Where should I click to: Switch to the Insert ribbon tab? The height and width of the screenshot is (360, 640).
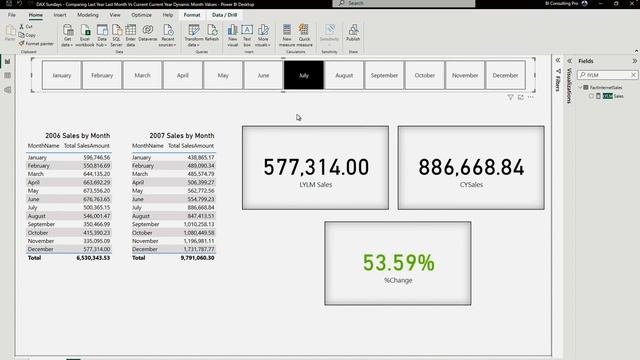tap(60, 15)
